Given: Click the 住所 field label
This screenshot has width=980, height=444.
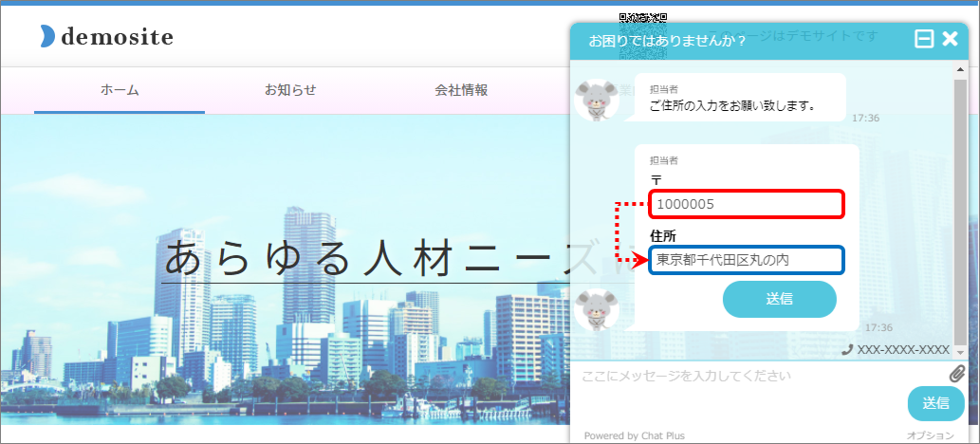Looking at the screenshot, I should (x=663, y=236).
